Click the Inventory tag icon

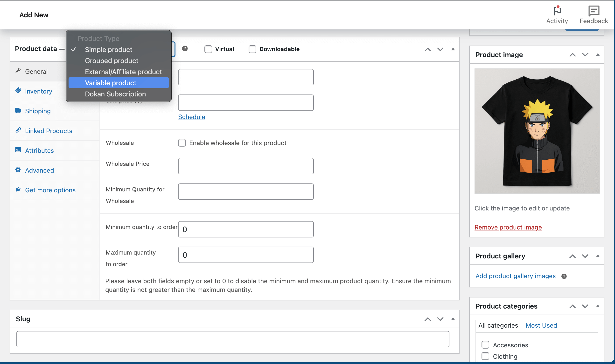point(18,90)
